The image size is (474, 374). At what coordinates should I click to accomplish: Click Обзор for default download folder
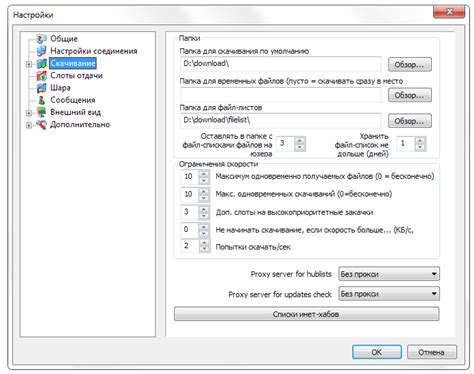410,65
